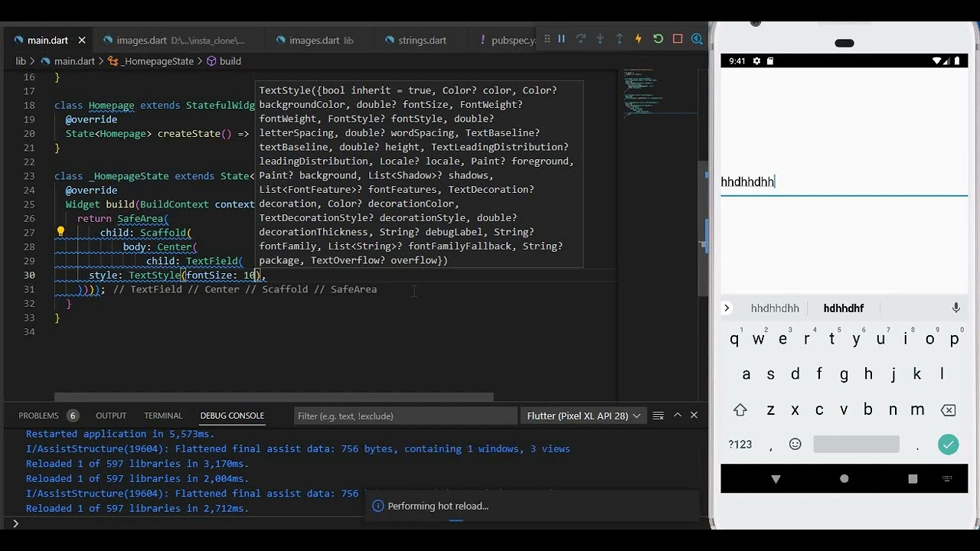Click the text field in the emulator
This screenshot has width=980, height=551.
[844, 182]
